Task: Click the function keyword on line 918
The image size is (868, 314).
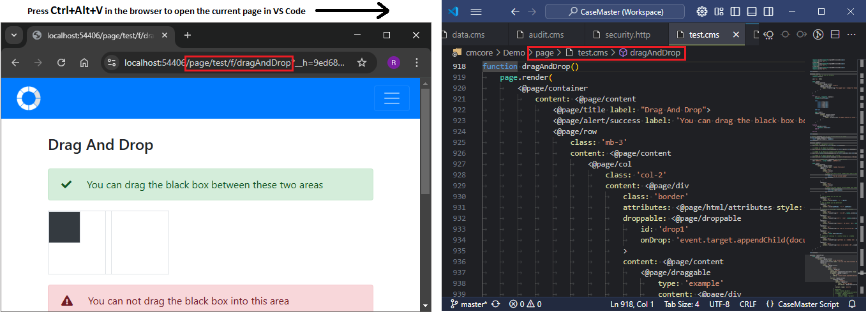Action: coord(500,66)
